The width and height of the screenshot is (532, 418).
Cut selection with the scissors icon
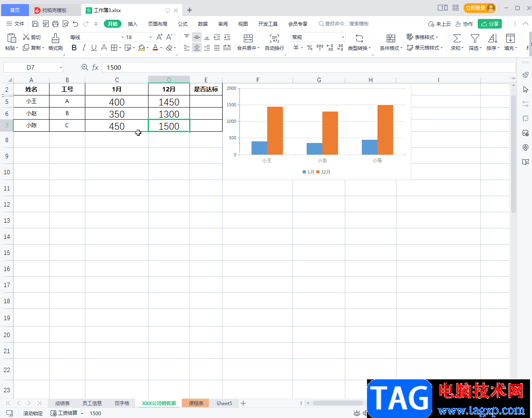coord(26,37)
